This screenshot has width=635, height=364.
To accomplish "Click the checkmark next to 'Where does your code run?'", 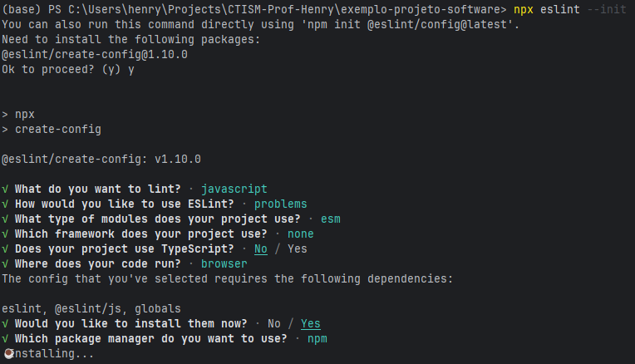I will click(x=5, y=263).
